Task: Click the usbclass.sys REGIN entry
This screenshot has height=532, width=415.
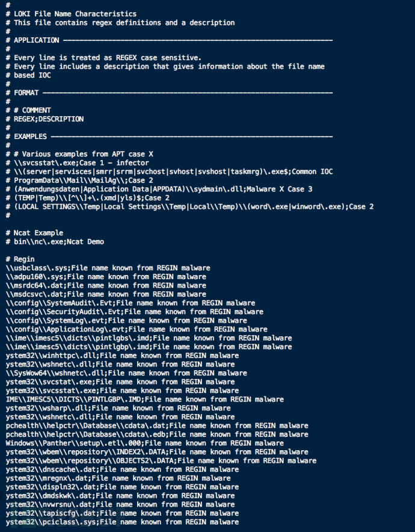Action: pos(108,268)
